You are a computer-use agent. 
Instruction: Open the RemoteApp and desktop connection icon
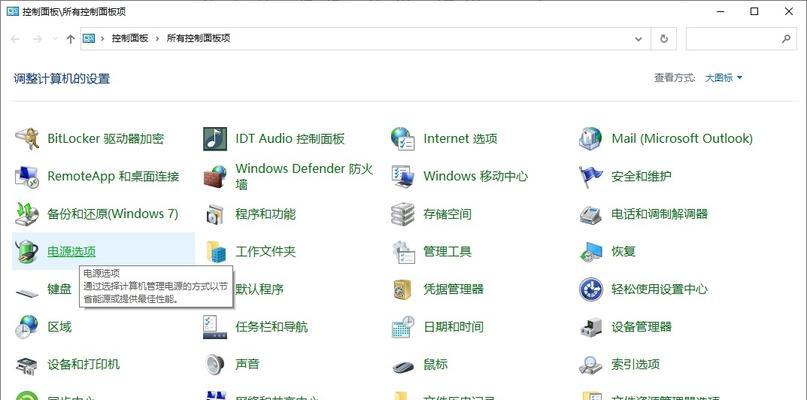coord(27,177)
